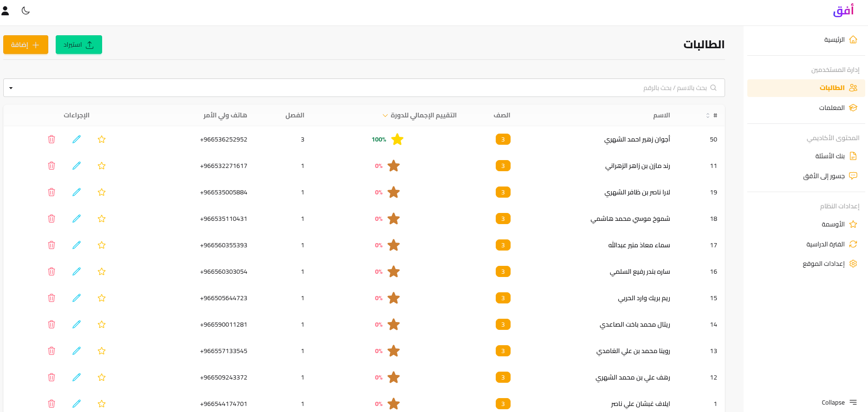Delete student أجوان زهير احمد الشهري
The image size is (868, 412).
tap(52, 139)
